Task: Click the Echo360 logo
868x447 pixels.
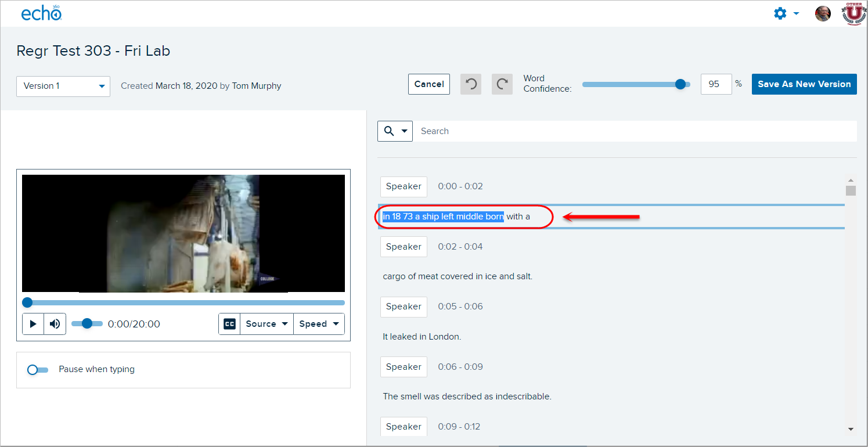Action: coord(41,13)
